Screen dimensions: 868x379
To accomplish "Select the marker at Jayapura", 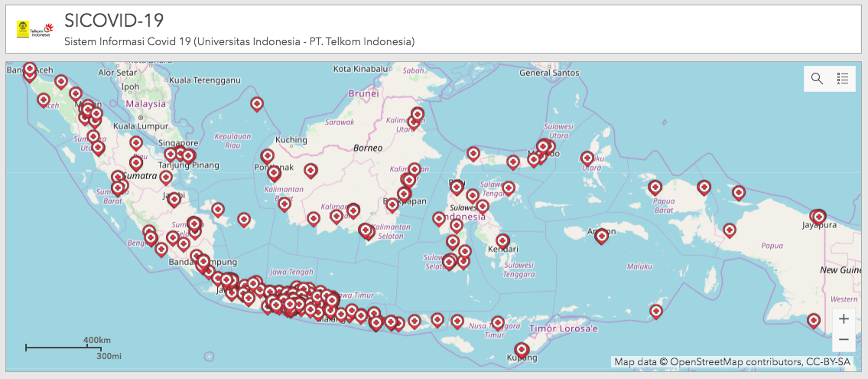I will (x=818, y=217).
